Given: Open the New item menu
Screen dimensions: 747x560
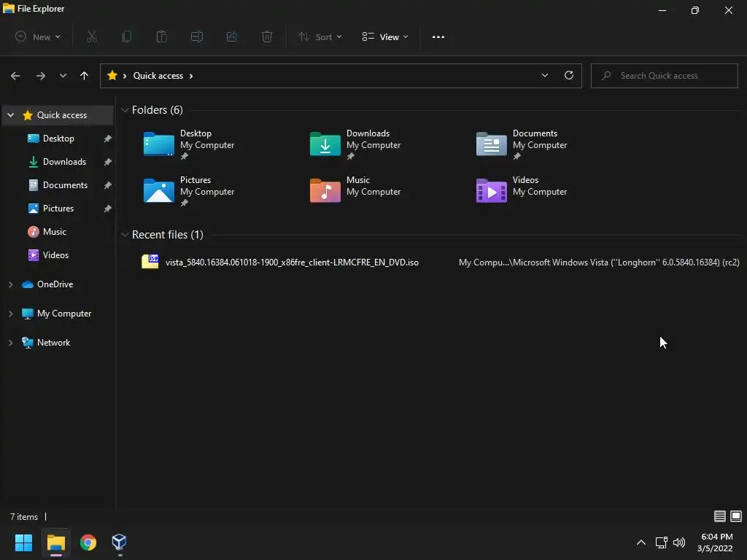Looking at the screenshot, I should (38, 36).
